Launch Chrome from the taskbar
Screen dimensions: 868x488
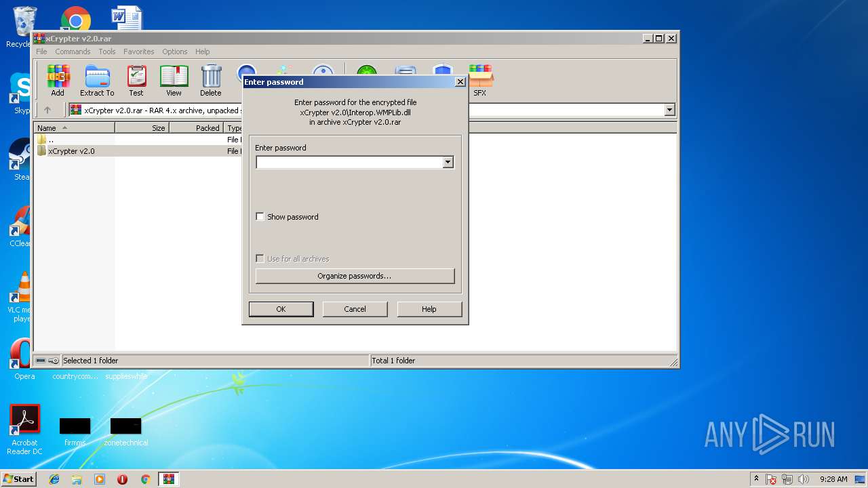click(145, 479)
